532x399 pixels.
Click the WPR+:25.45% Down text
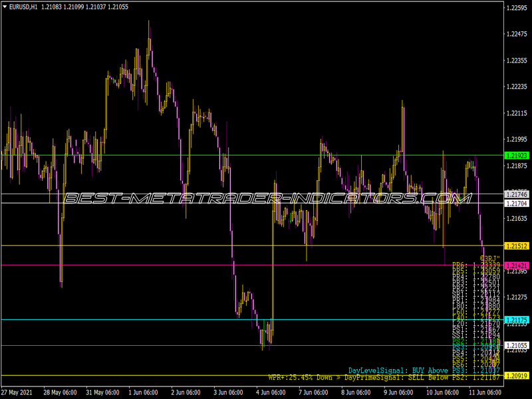pyautogui.click(x=300, y=377)
